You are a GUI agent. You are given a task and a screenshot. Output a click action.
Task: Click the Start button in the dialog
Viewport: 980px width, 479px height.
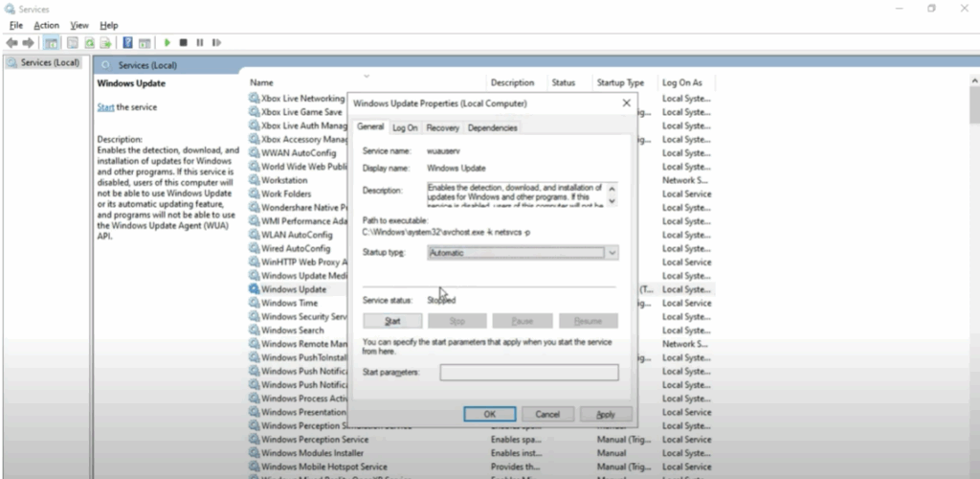(392, 321)
